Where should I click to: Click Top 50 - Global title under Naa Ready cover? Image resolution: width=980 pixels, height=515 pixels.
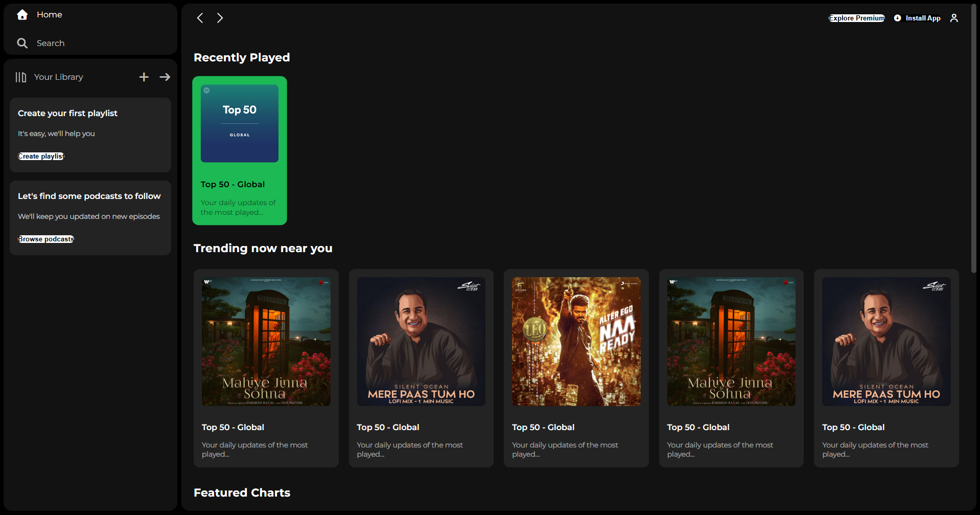(x=543, y=428)
